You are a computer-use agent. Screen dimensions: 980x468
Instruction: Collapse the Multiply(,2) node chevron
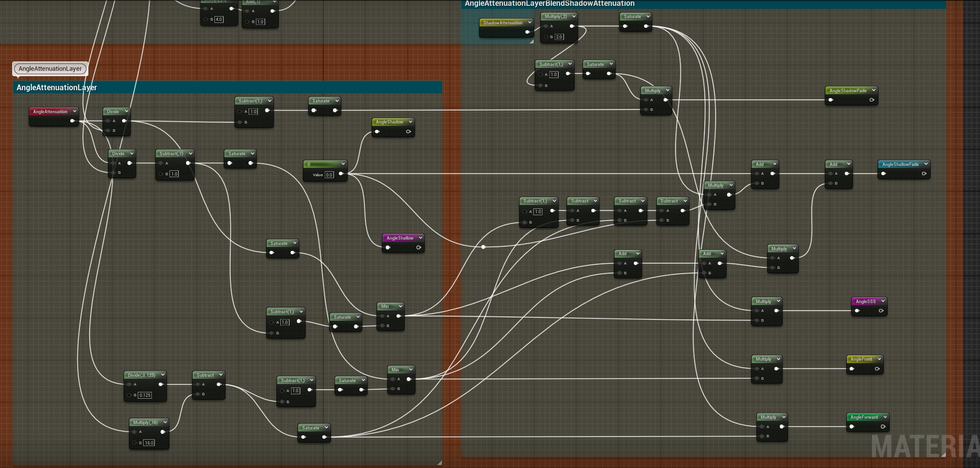coord(574,17)
